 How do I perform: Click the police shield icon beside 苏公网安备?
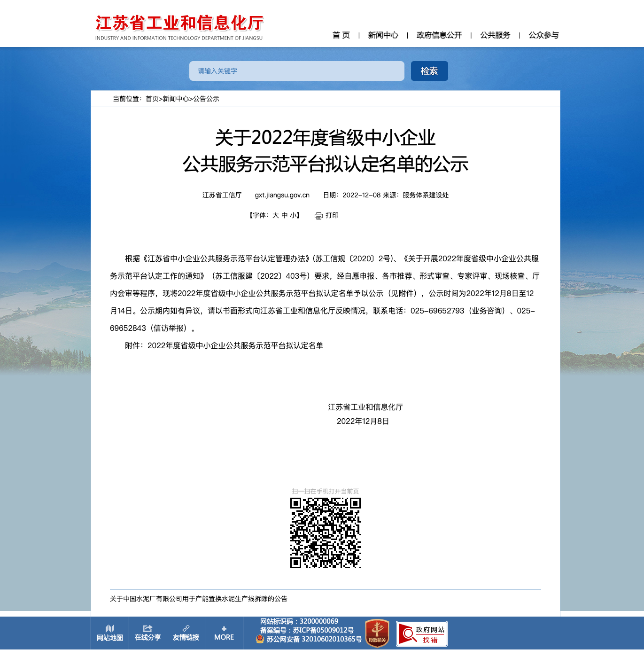click(260, 639)
